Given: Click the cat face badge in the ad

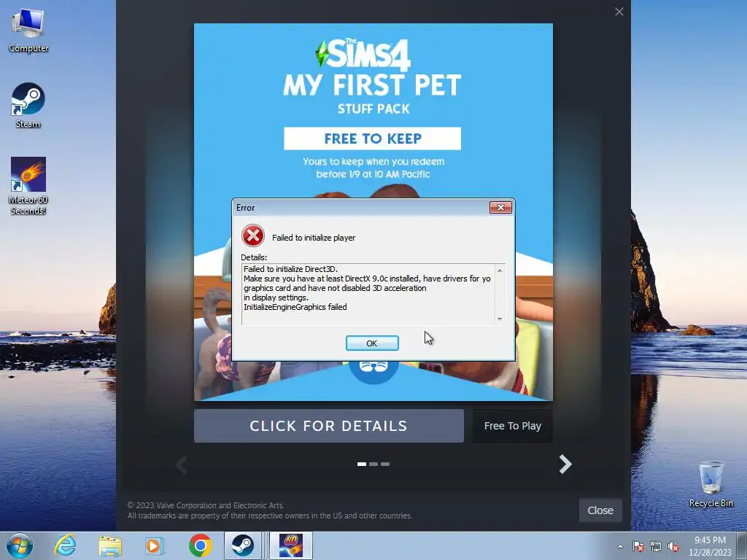Looking at the screenshot, I should click(x=373, y=371).
